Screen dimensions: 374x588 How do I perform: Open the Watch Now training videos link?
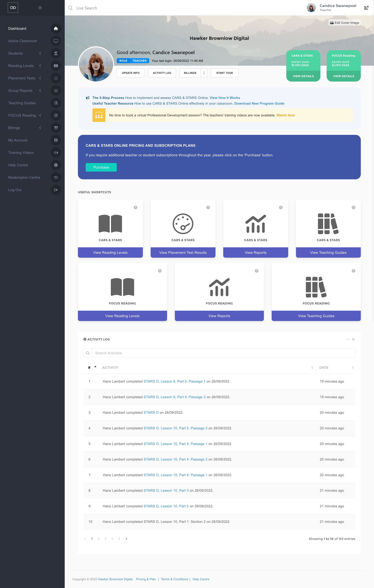(x=285, y=115)
